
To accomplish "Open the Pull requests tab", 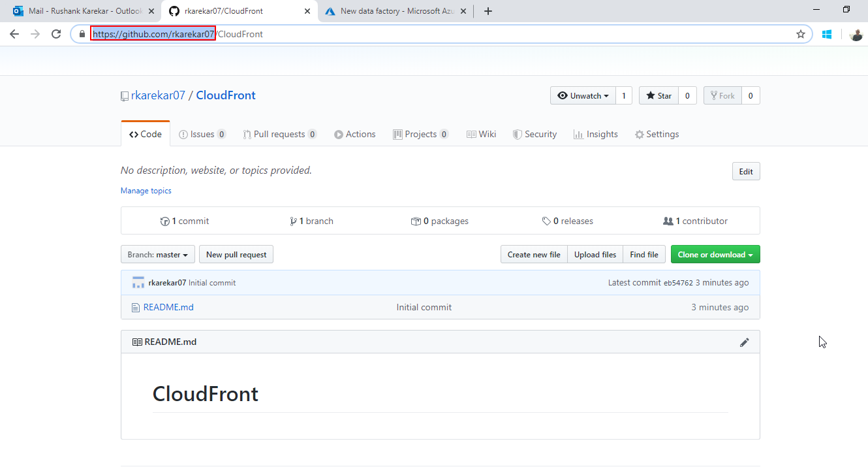I will coord(279,134).
